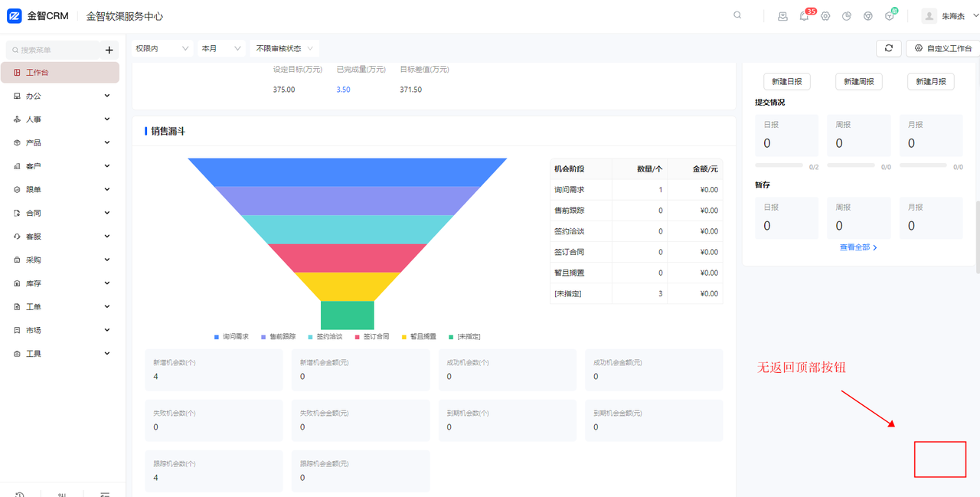Image resolution: width=980 pixels, height=497 pixels.
Task: Toggle [未指定] legend item under funnel
Action: pyautogui.click(x=464, y=337)
